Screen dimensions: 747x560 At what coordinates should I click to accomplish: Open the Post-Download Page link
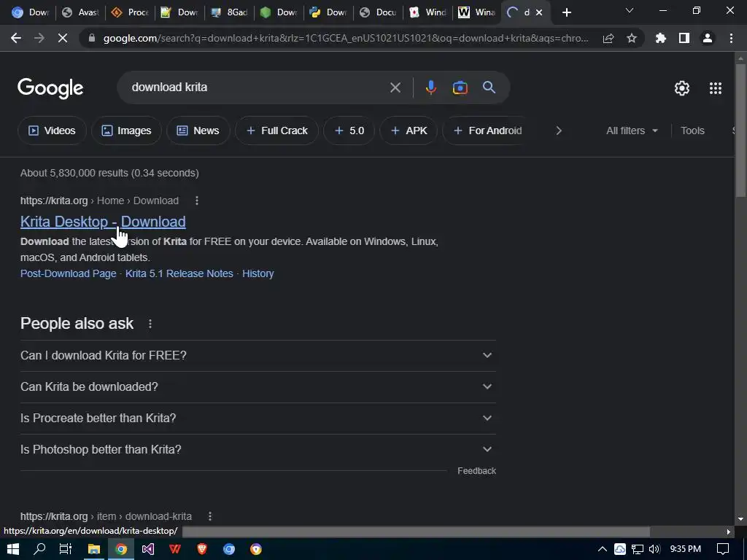click(68, 273)
